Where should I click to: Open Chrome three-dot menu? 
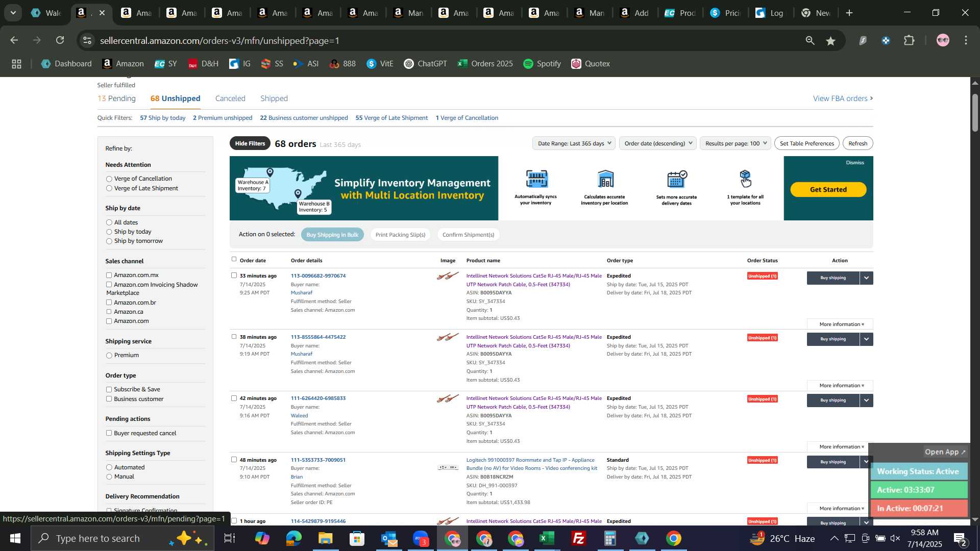tap(966, 40)
